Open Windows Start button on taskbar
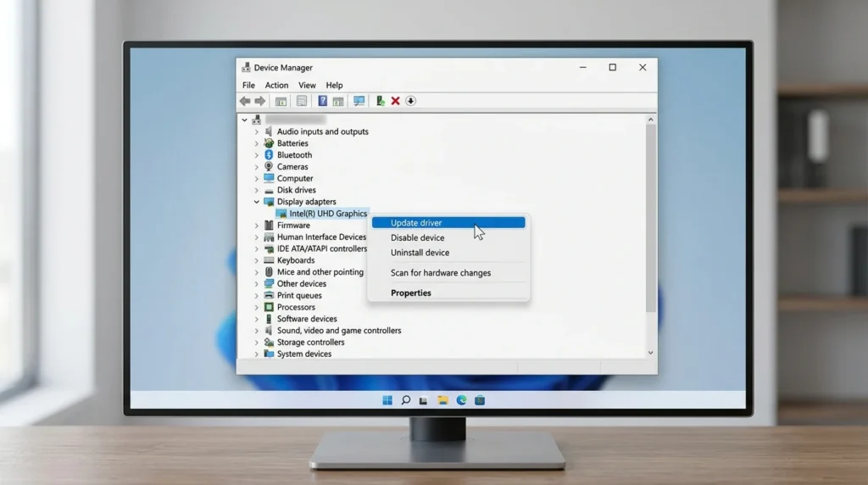868x485 pixels. tap(387, 400)
